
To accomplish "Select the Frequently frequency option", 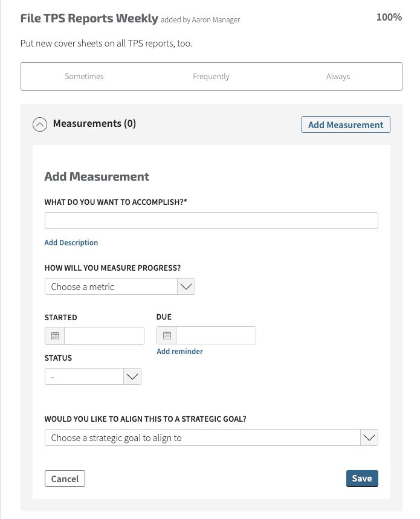I will point(211,77).
